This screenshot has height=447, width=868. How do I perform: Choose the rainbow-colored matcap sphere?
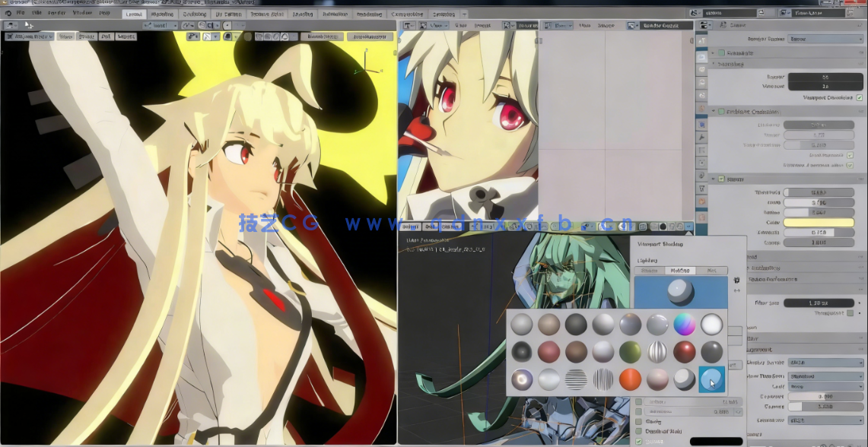click(x=685, y=325)
